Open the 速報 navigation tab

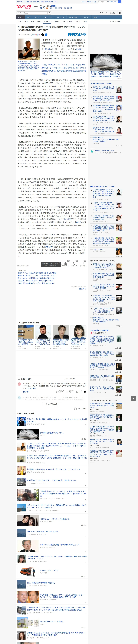(28, 17)
